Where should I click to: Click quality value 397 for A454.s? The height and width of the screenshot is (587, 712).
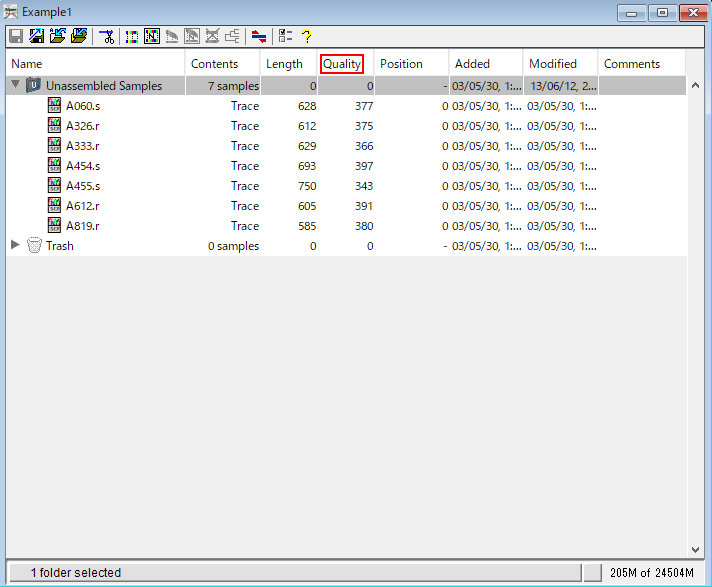pos(364,166)
